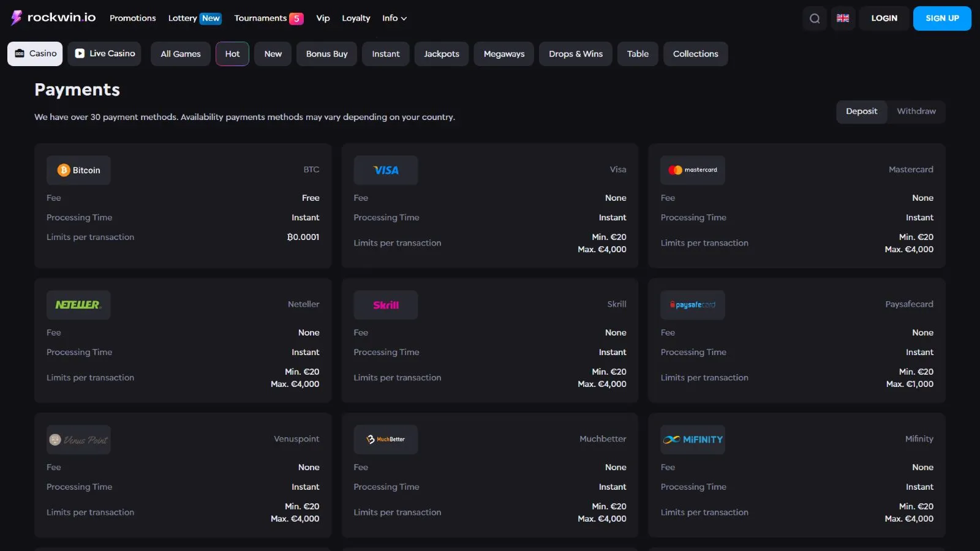980x551 pixels.
Task: Switch to Live Casino mode
Action: 105,54
